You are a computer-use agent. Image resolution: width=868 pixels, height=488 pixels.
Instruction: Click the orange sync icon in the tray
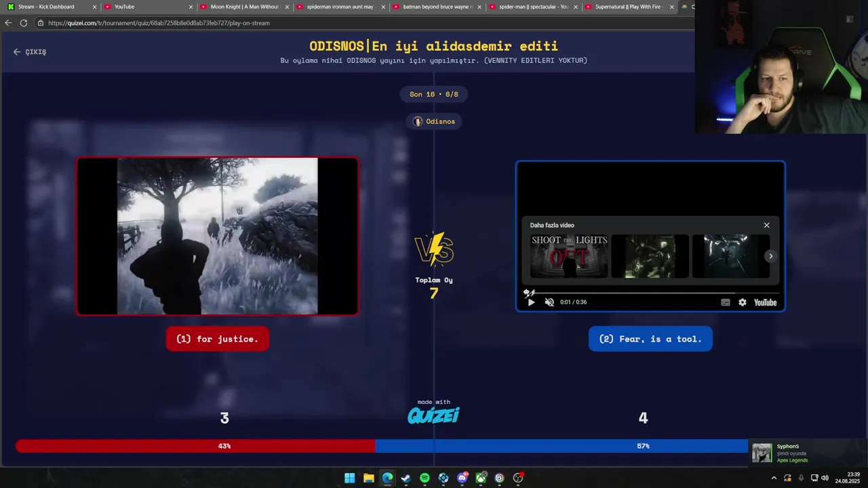coord(787,478)
